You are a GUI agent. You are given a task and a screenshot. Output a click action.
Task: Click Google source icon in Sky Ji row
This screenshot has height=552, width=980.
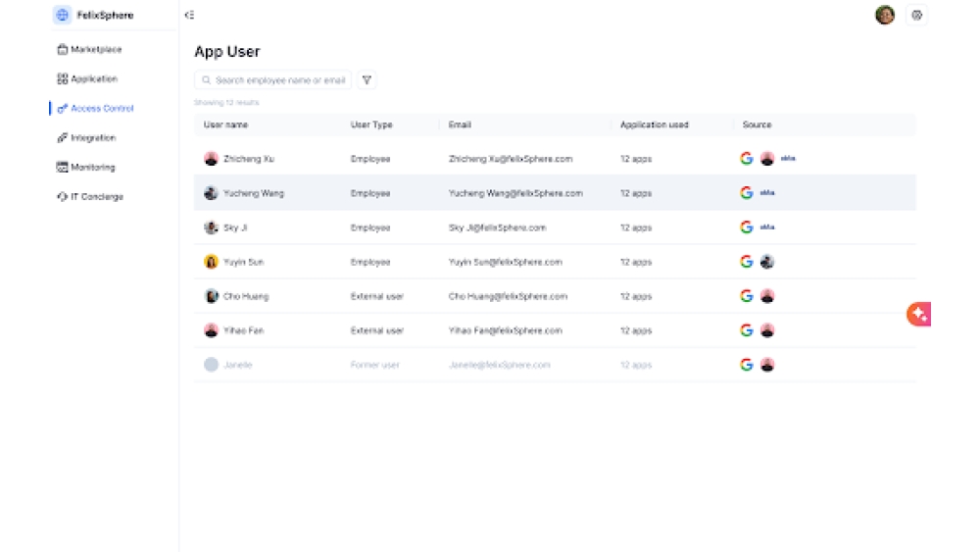pos(746,227)
